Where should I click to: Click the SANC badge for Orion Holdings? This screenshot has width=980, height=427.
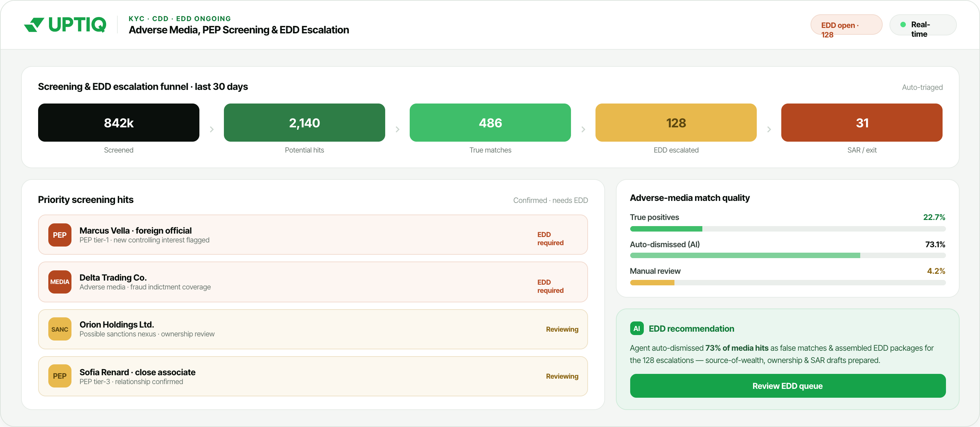click(60, 329)
